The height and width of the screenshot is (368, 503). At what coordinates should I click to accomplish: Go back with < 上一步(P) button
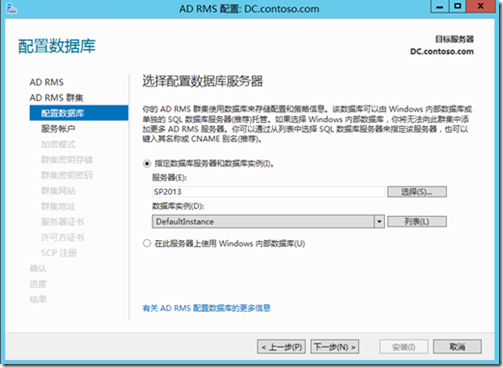point(281,347)
